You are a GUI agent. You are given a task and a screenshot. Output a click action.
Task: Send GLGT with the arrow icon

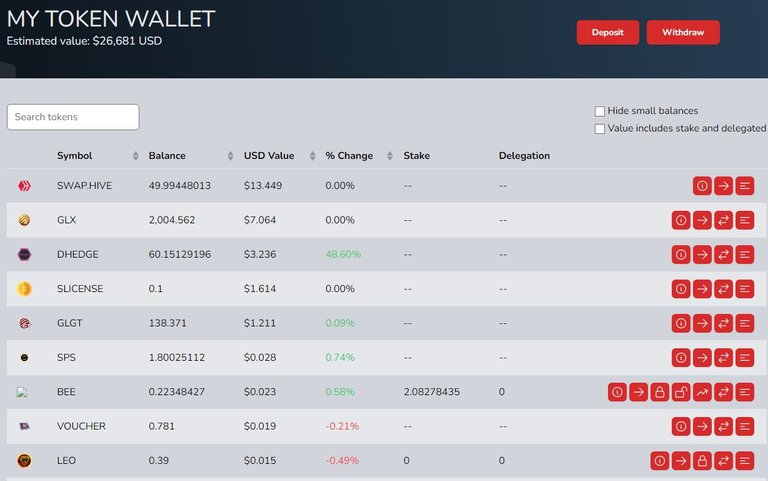[702, 323]
